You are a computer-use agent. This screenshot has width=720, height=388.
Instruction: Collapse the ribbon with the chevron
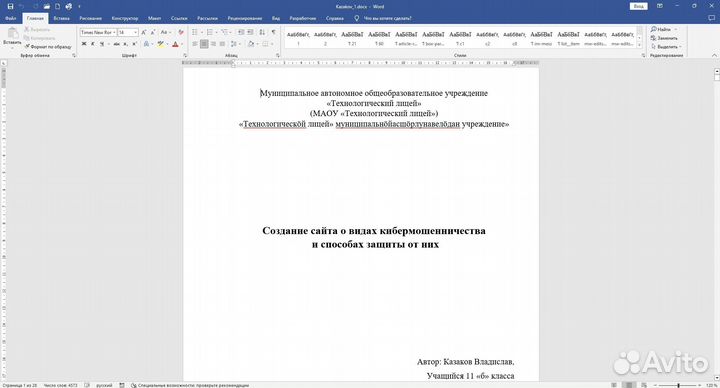[x=714, y=56]
